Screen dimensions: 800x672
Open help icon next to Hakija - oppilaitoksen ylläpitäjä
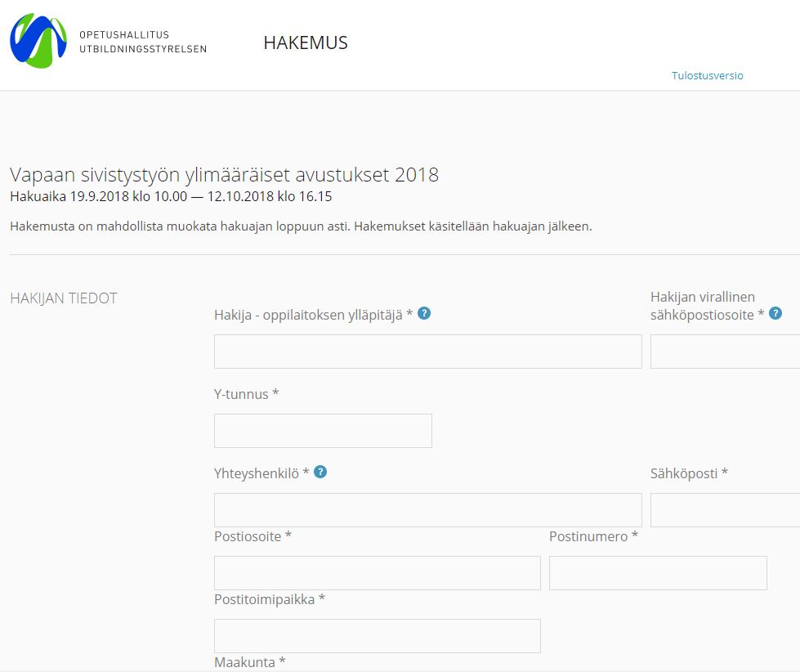click(424, 313)
